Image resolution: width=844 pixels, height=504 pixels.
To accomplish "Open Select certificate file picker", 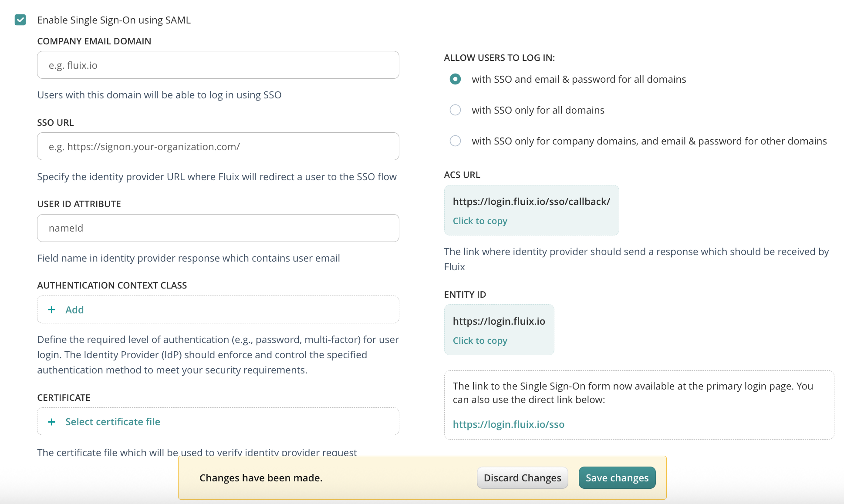I will 113,422.
